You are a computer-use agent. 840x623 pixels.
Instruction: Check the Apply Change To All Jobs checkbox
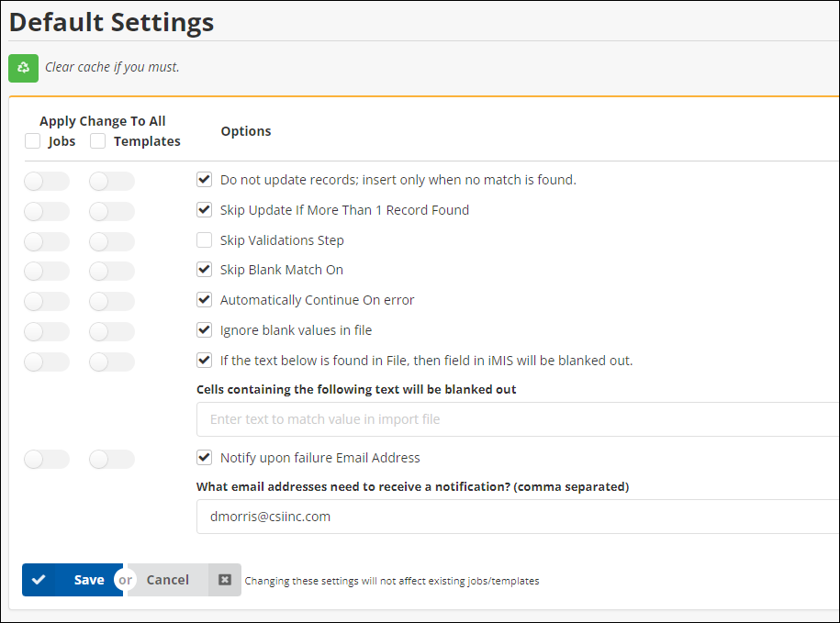(x=33, y=141)
